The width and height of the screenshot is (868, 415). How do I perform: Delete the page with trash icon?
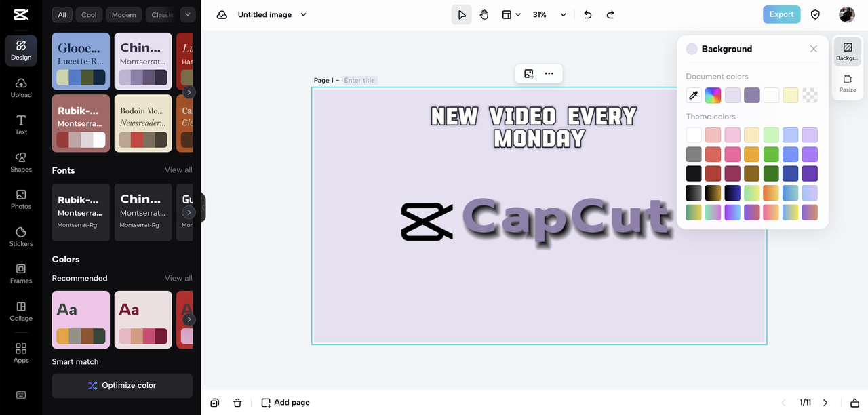237,403
